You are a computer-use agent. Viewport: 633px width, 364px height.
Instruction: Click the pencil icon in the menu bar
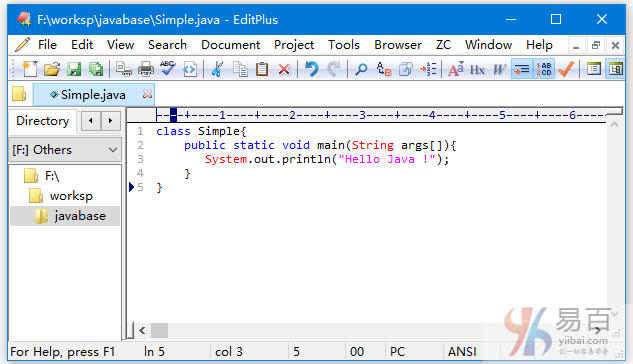click(x=23, y=44)
